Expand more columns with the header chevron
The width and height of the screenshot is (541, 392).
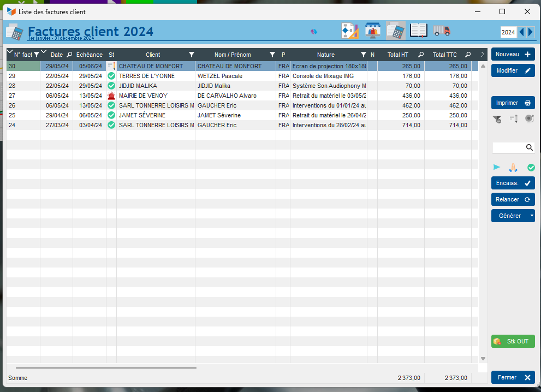pos(483,55)
